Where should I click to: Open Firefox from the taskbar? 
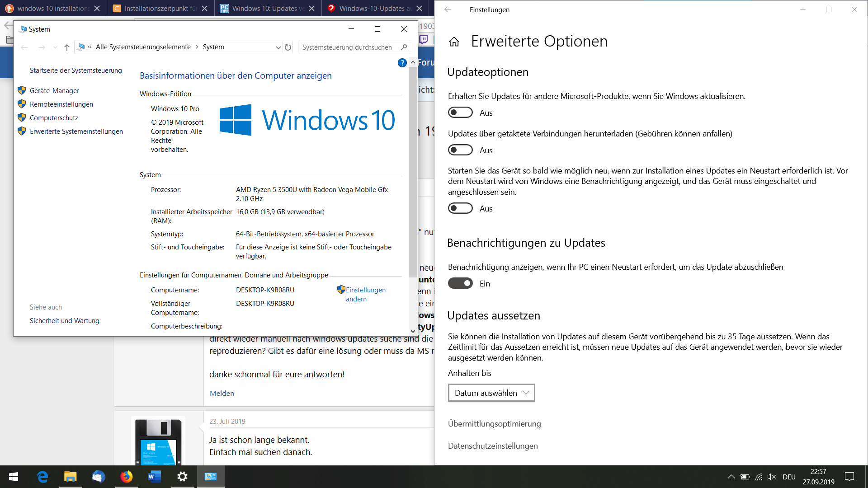click(x=127, y=476)
